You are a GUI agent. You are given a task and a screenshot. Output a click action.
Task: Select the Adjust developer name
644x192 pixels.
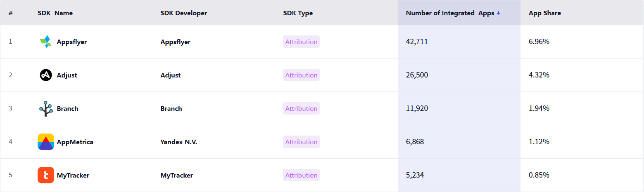tap(171, 75)
